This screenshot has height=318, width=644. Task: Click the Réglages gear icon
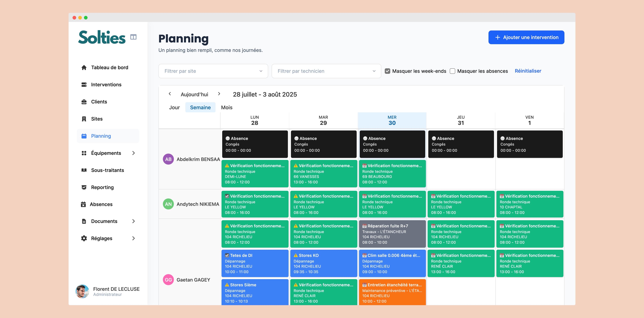point(84,238)
